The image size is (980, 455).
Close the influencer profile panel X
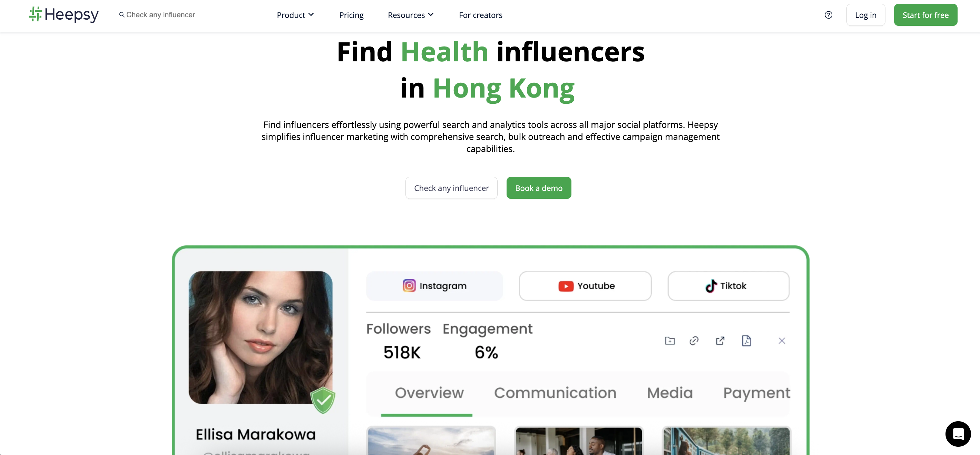pos(782,341)
